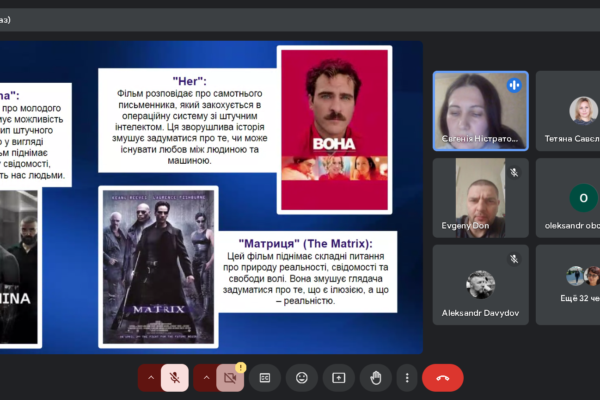
Task: Turn on the camera button
Action: coord(230,378)
